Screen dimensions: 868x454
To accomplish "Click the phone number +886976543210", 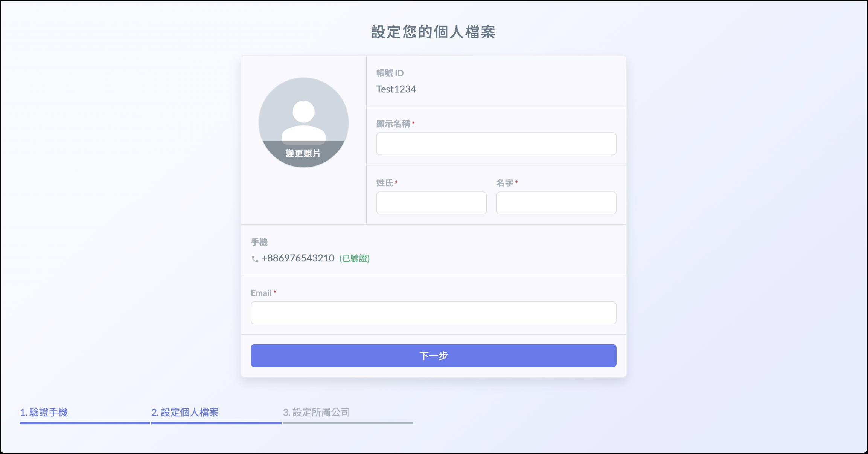I will tap(298, 258).
